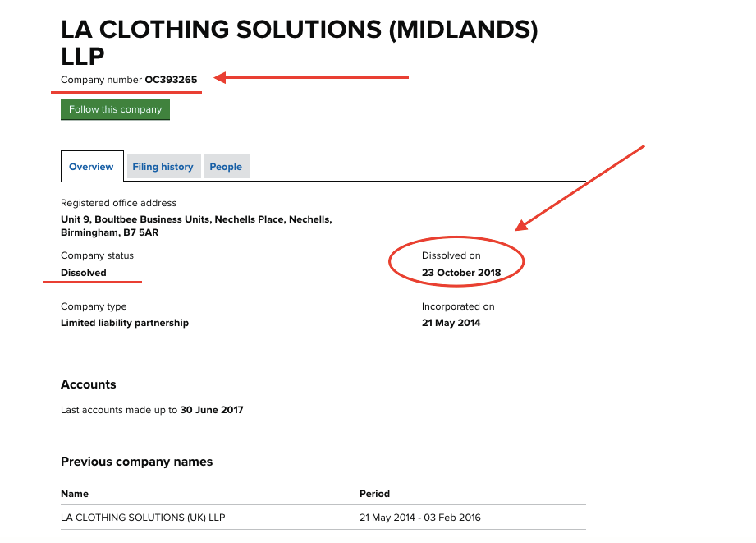Image resolution: width=756 pixels, height=543 pixels.
Task: Go to the People tab
Action: 226,167
